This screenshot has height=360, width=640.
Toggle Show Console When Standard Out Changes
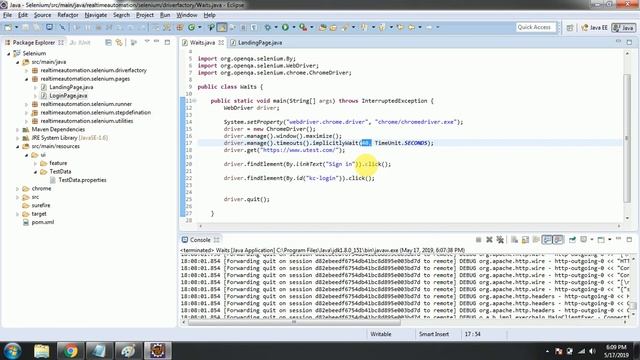pyautogui.click(x=547, y=240)
